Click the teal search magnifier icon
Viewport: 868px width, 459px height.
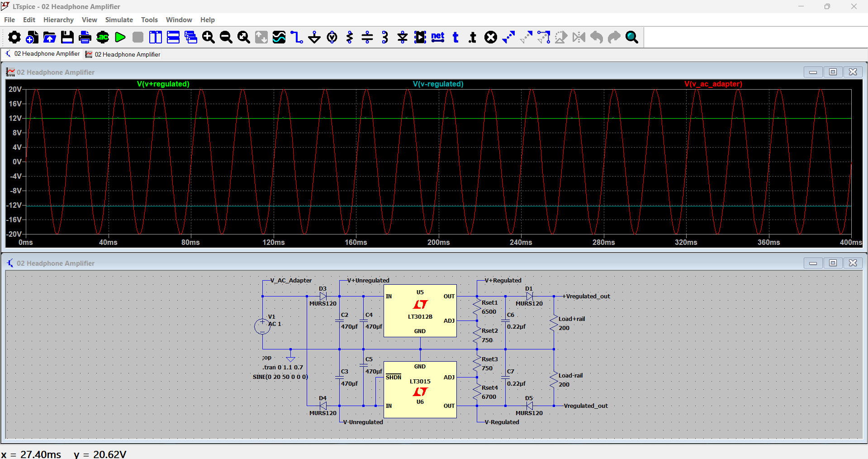coord(632,37)
